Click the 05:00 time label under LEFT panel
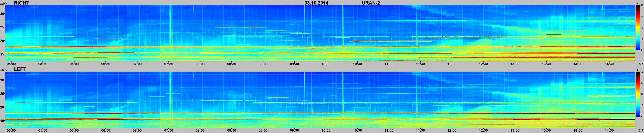This screenshot has height=133, width=644. (x=11, y=131)
